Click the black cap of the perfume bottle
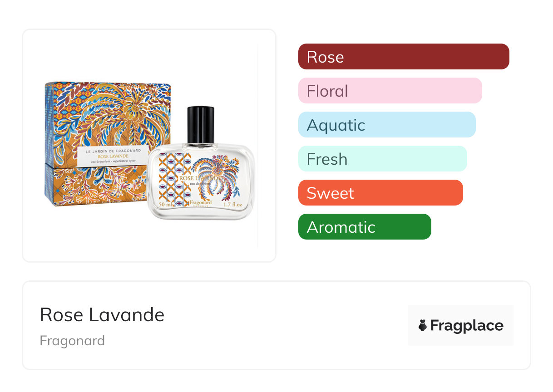Viewport: 553px width, 392px height. pos(200,124)
